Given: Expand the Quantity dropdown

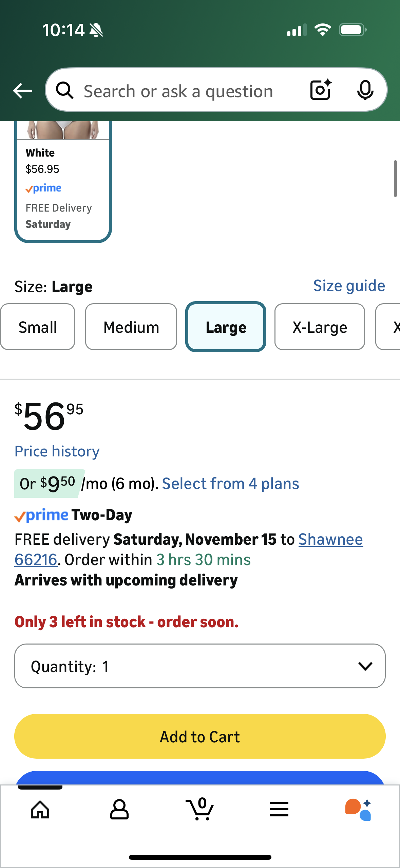Looking at the screenshot, I should [200, 666].
